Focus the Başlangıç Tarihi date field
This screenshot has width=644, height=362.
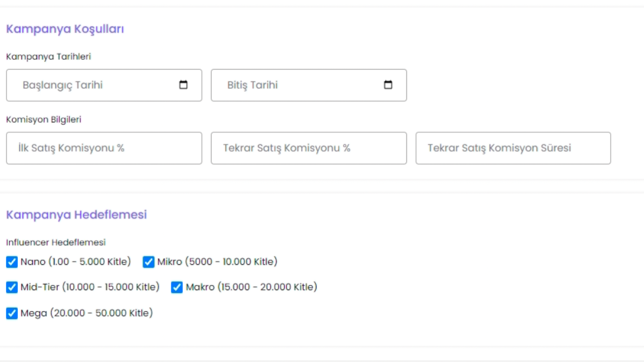(x=104, y=85)
